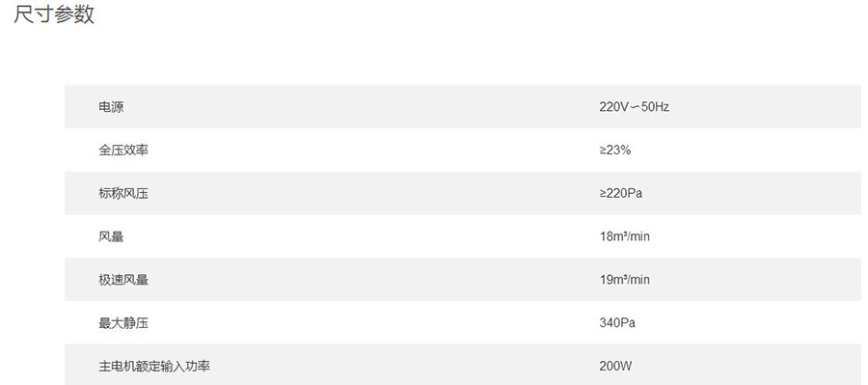Click the 200W power value

point(615,366)
